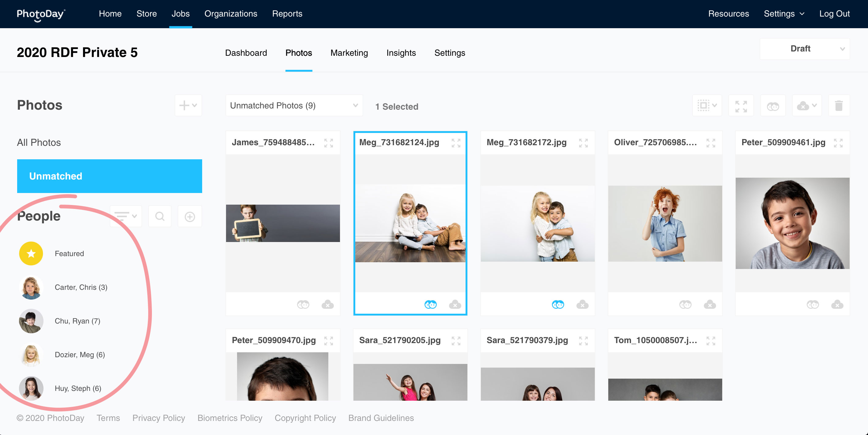Open the Organizations menu item
Screen dimensions: 868x435
(231, 14)
